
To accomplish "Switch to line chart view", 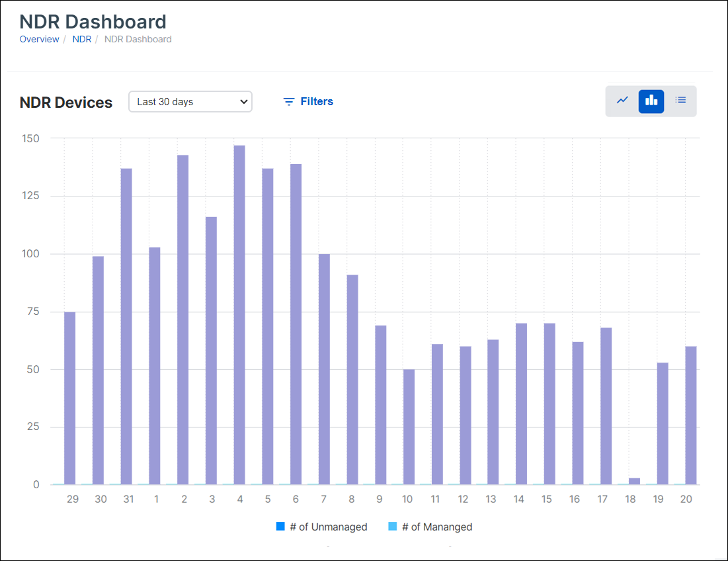I will pyautogui.click(x=622, y=101).
